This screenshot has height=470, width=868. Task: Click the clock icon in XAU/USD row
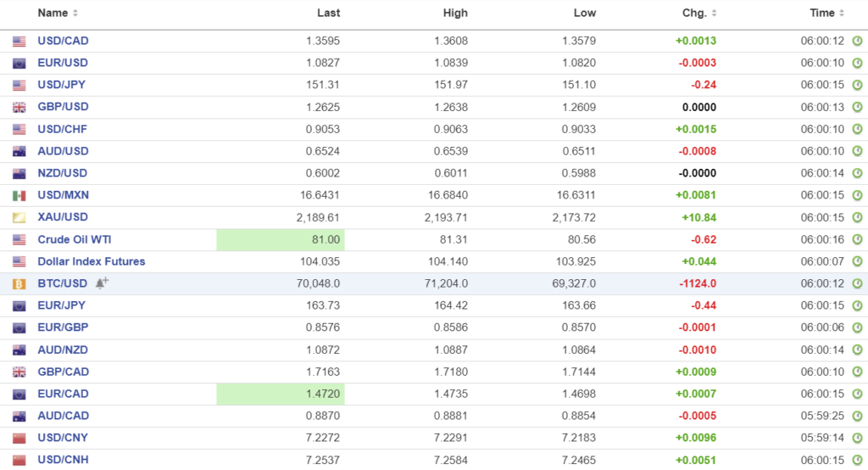(857, 217)
